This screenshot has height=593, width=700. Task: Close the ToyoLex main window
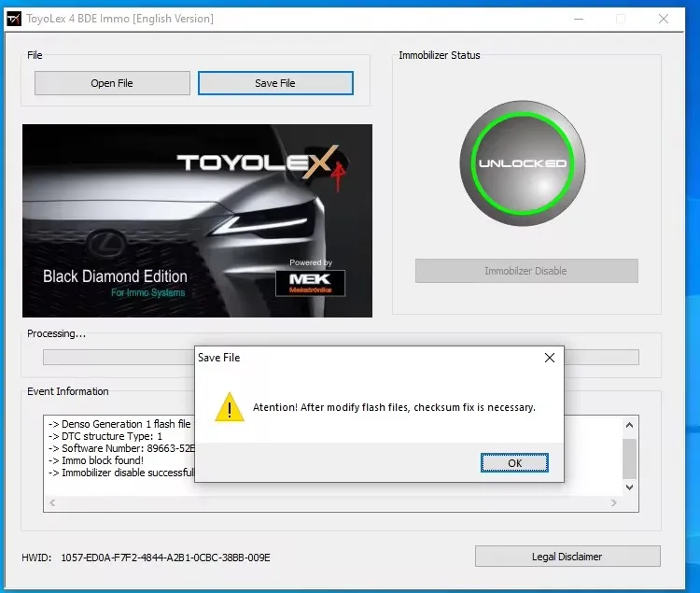coord(664,19)
